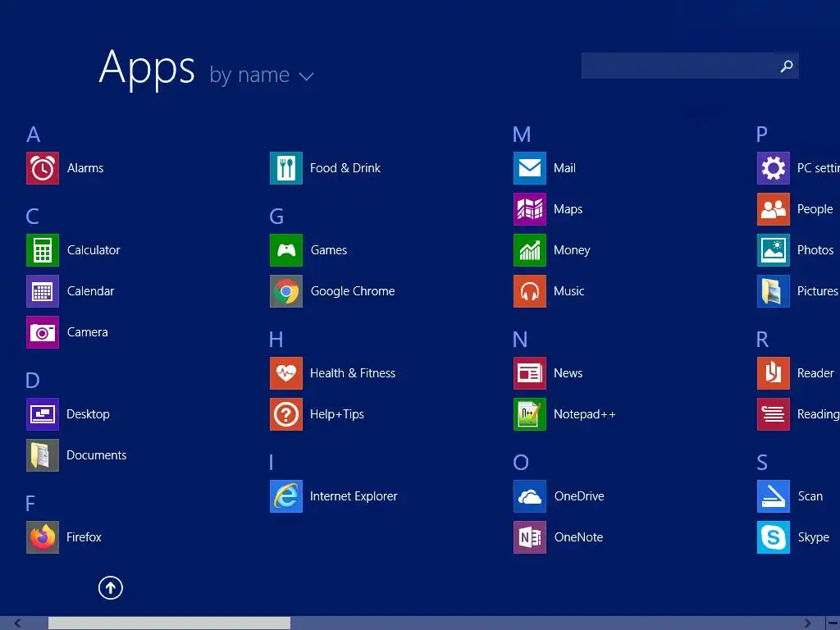The height and width of the screenshot is (630, 840).
Task: Click the 'Food & Drink' label
Action: [x=345, y=168]
